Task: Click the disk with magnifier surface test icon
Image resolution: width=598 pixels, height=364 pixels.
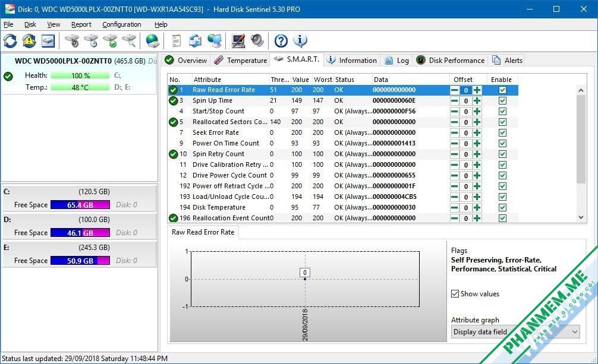Action: (x=129, y=41)
